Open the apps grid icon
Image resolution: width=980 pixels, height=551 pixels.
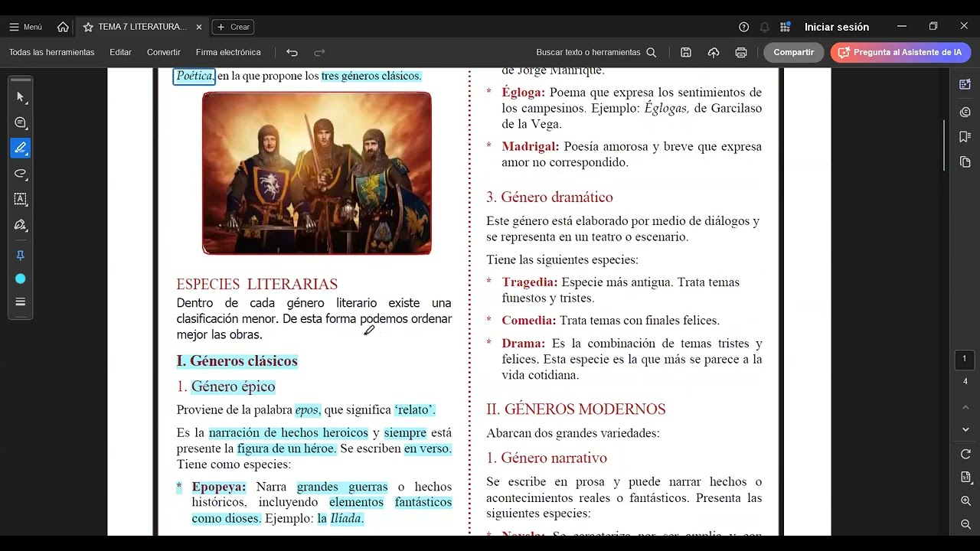coord(785,27)
